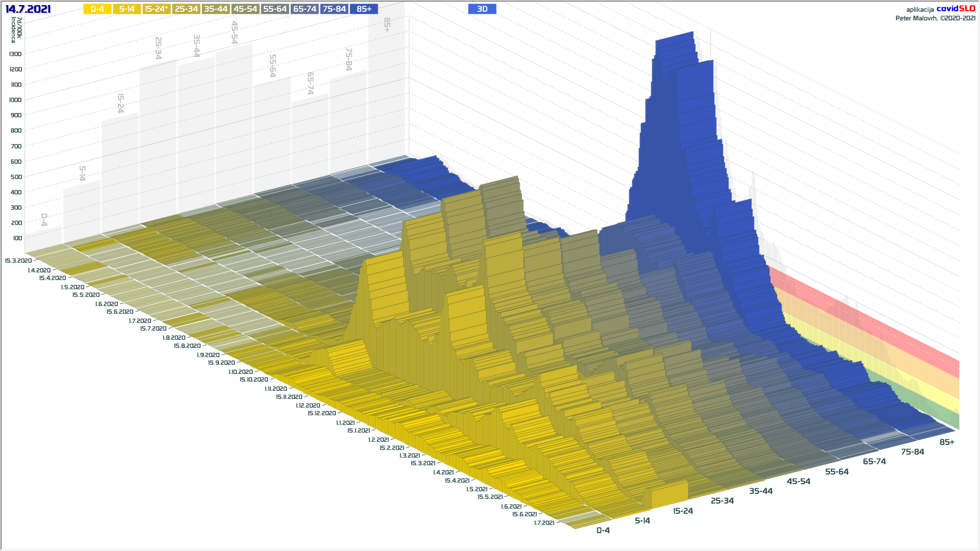Click the 14.7.2021 date heading
Image resolution: width=980 pixels, height=551 pixels.
[x=28, y=9]
